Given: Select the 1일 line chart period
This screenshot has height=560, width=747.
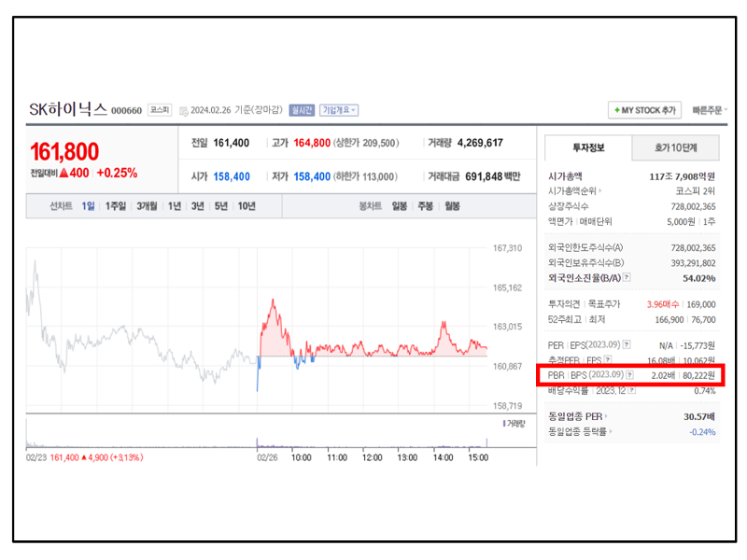Looking at the screenshot, I should (88, 206).
